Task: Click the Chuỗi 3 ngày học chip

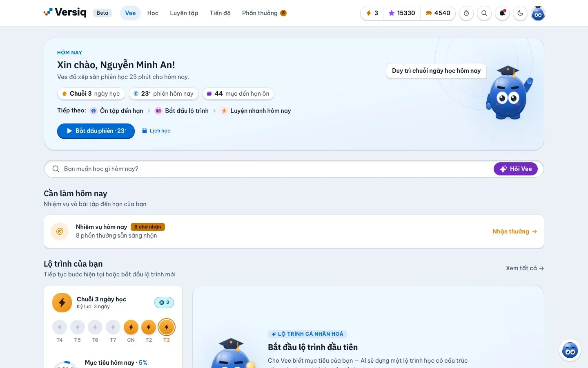Action: pyautogui.click(x=91, y=94)
